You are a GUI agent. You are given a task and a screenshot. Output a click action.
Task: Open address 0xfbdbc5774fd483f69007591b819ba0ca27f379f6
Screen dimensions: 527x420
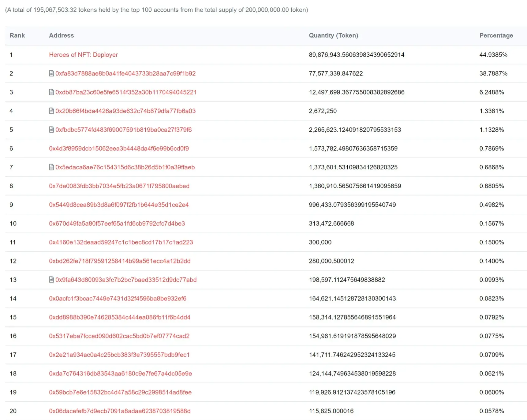coord(124,130)
